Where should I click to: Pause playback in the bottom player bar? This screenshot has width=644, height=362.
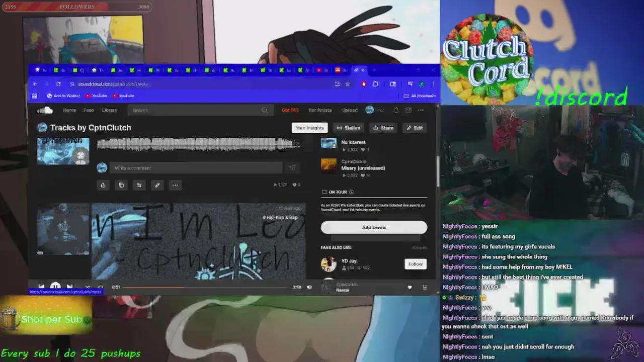(55, 287)
